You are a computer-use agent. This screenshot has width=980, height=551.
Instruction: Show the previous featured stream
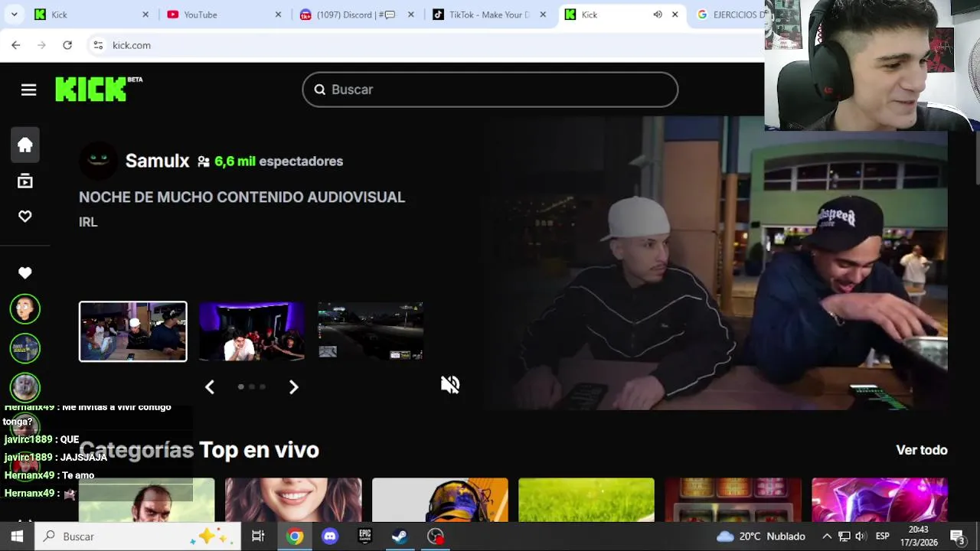pyautogui.click(x=210, y=387)
